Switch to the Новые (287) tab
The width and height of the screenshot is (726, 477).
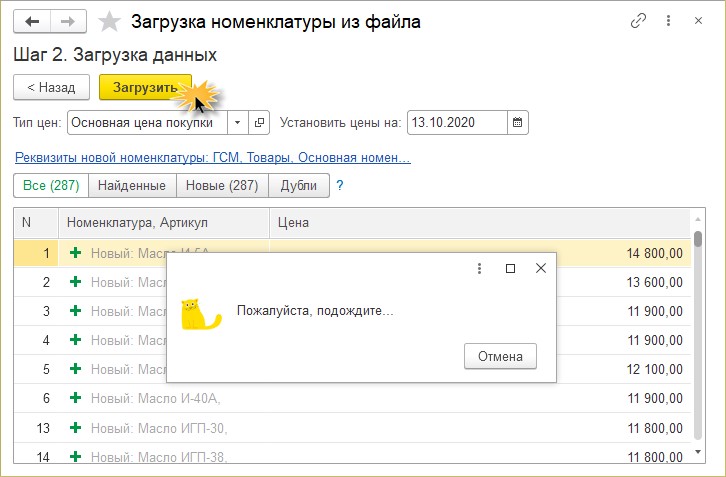(x=221, y=185)
